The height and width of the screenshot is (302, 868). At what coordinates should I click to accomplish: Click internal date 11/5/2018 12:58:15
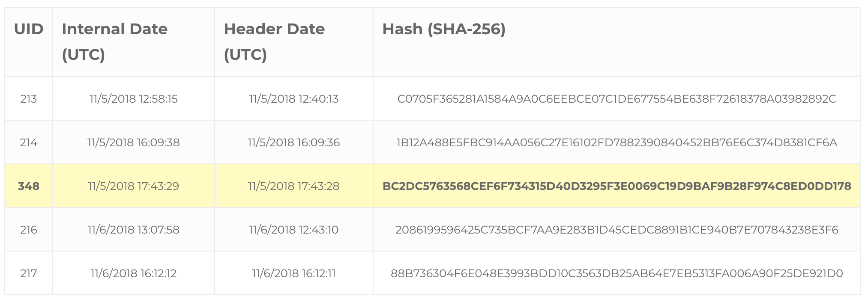[x=134, y=99]
